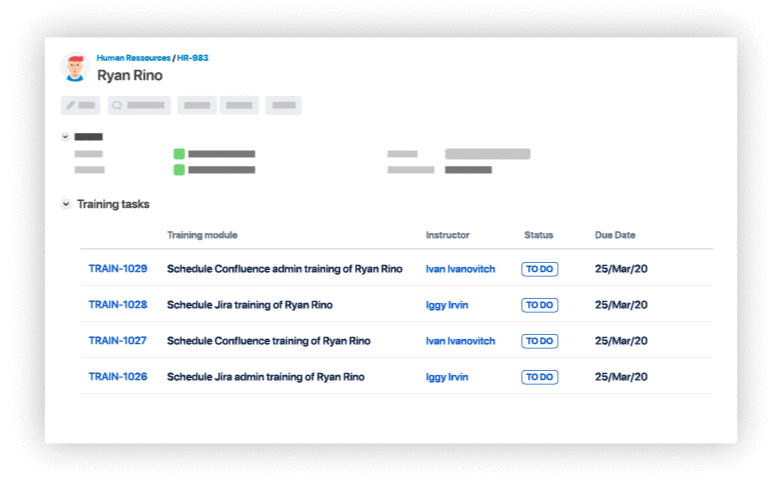Select 'Schedule Confluence training of Ryan Rino'
Screen dimensions: 780x480
(269, 341)
